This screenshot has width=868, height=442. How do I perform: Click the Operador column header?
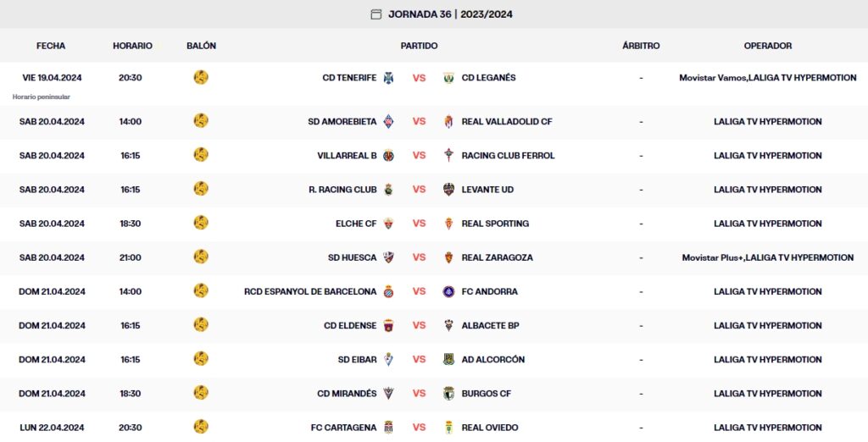point(767,46)
